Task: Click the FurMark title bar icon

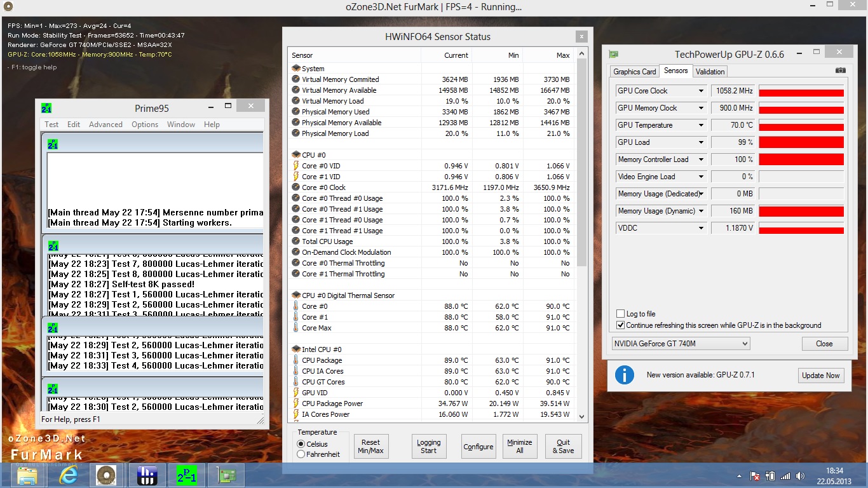Action: click(8, 7)
